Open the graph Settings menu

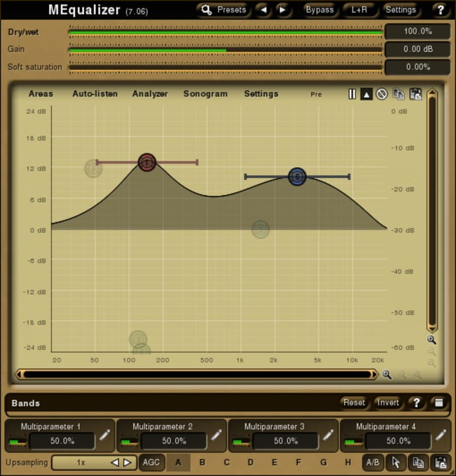coord(261,94)
